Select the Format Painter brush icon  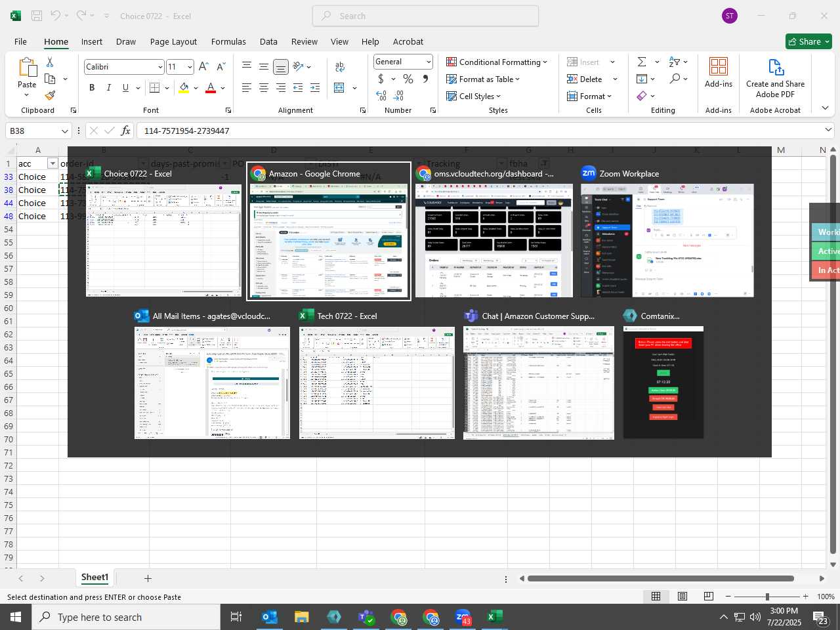(x=50, y=96)
